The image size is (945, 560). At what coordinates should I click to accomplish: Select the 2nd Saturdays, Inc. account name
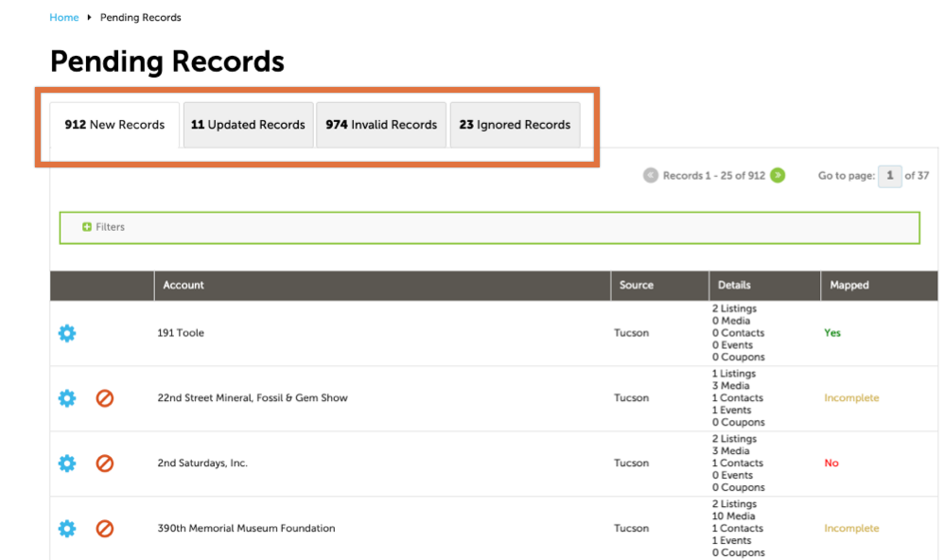[x=202, y=463]
